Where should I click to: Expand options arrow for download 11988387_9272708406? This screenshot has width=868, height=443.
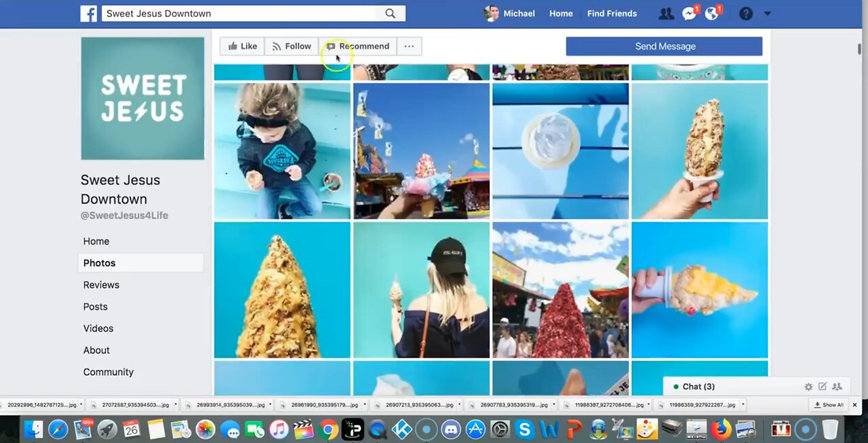[x=648, y=405]
